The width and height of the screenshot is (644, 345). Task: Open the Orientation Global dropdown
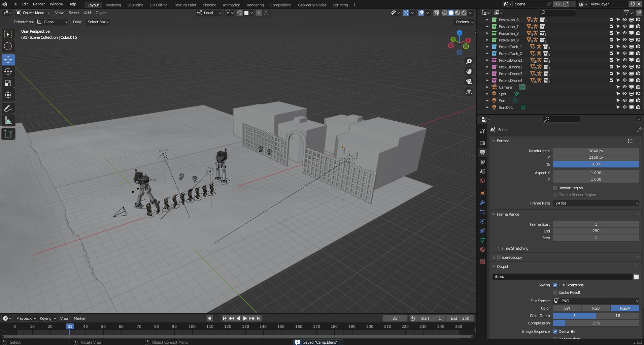pyautogui.click(x=52, y=22)
